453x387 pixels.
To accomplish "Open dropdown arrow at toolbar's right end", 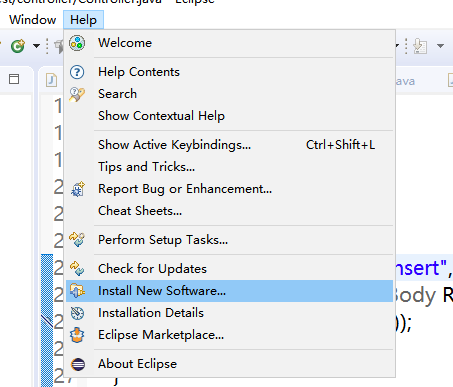I will click(440, 46).
